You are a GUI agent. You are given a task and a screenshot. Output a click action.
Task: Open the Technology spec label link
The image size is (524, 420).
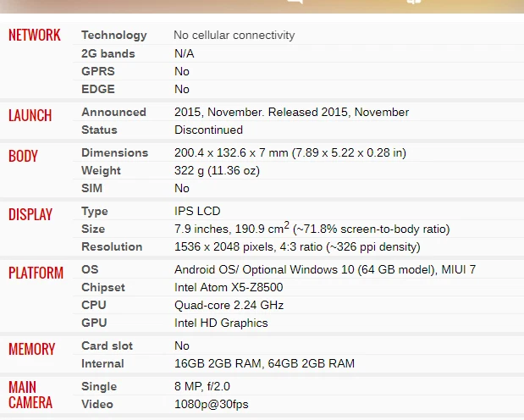[x=114, y=36]
